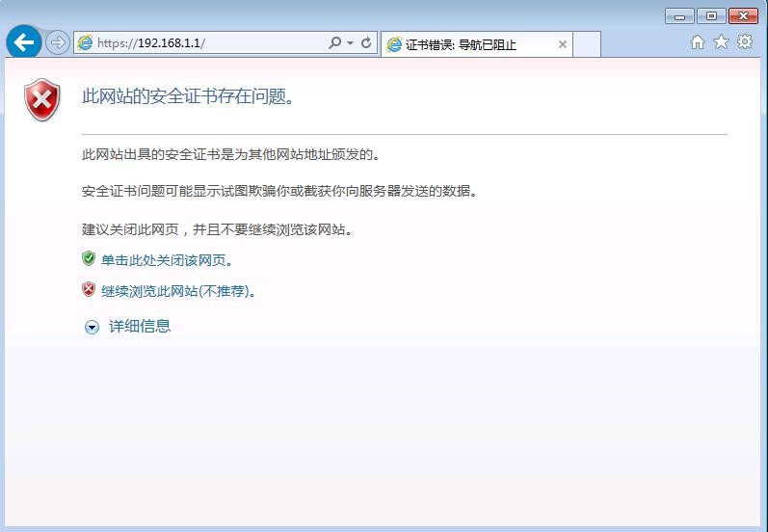Click link 继续浏览此网站(不推荐)

click(178, 291)
